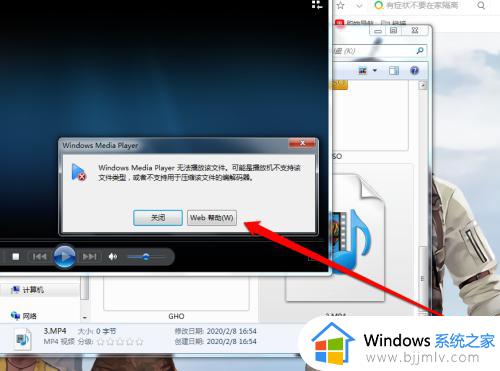Open Explorer help question mark icon
The width and height of the screenshot is (500, 371).
pos(414,70)
